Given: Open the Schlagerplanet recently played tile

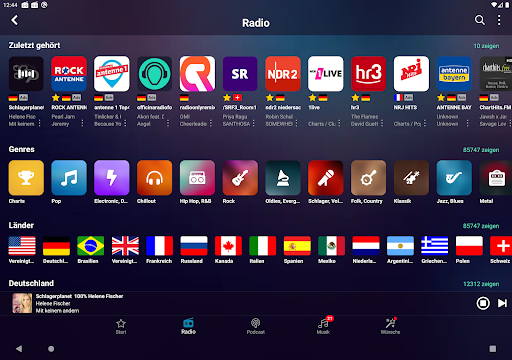Looking at the screenshot, I should [x=26, y=74].
